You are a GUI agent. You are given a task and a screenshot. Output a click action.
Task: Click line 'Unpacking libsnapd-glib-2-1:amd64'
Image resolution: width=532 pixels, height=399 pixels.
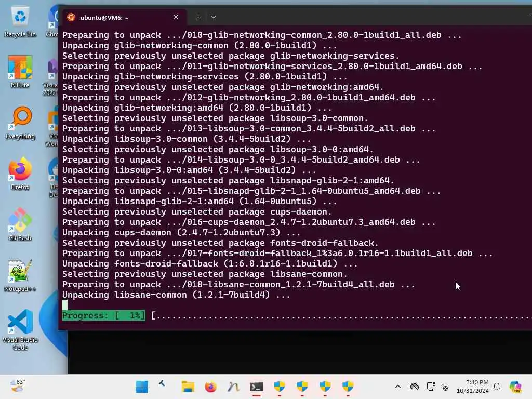click(199, 201)
